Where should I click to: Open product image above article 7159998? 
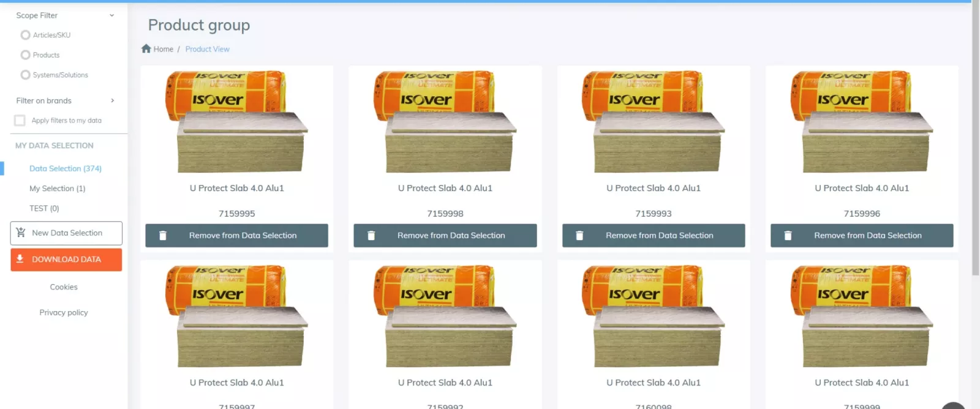point(445,121)
